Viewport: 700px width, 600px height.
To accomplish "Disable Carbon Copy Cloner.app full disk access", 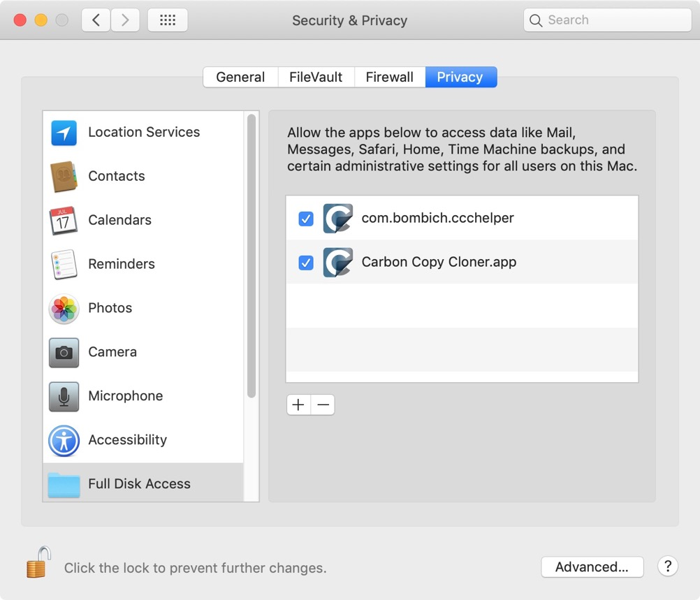I will [305, 262].
